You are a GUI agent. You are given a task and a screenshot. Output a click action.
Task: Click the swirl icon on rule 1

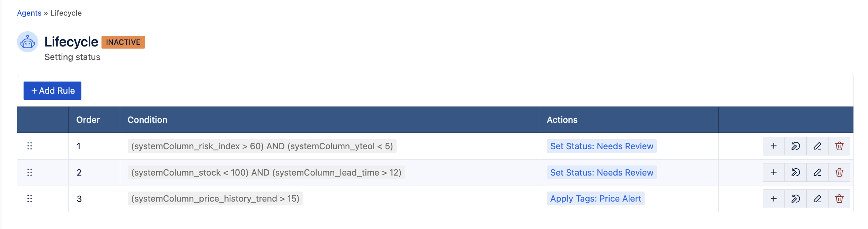(x=796, y=146)
